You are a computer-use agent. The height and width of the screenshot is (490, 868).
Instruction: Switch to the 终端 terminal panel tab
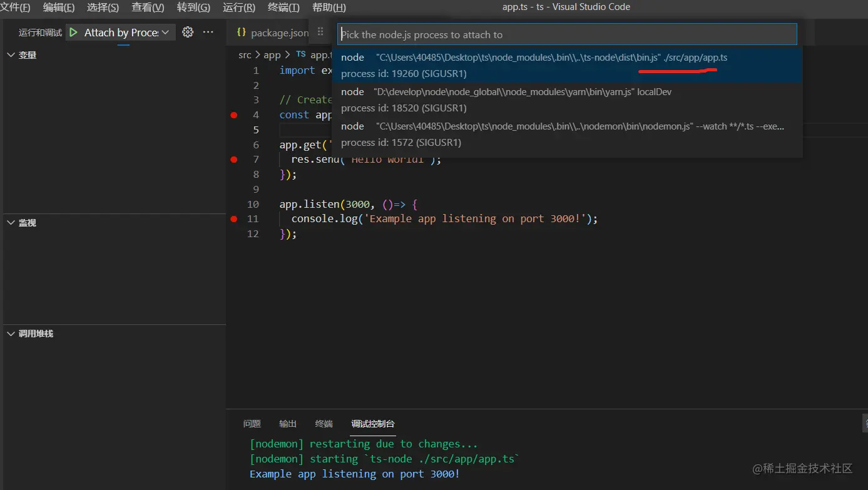[324, 424]
